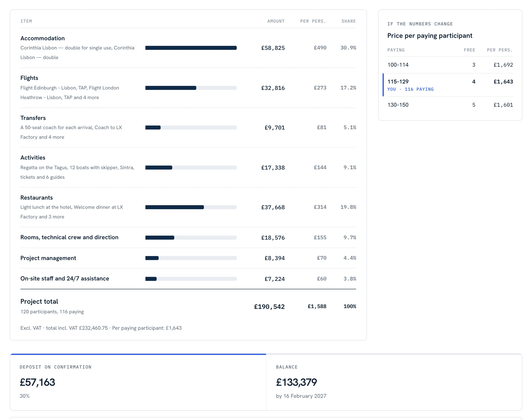Viewport: 532px width, 420px height.
Task: Select the 130–150 paying tier row
Action: [x=450, y=105]
